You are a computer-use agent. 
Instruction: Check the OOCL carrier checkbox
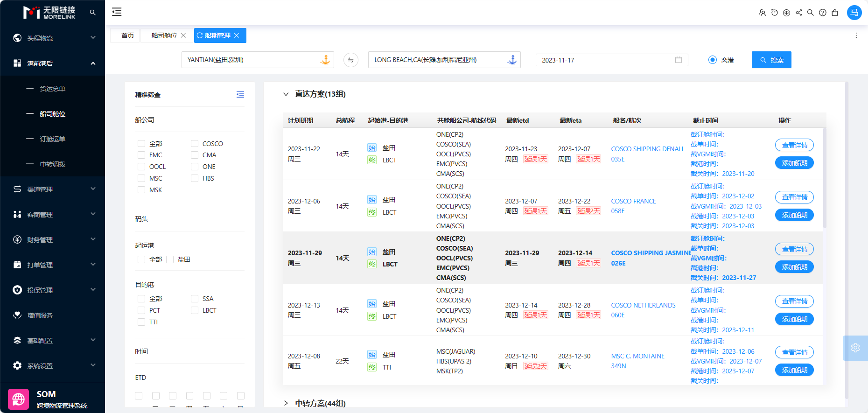[x=141, y=167]
